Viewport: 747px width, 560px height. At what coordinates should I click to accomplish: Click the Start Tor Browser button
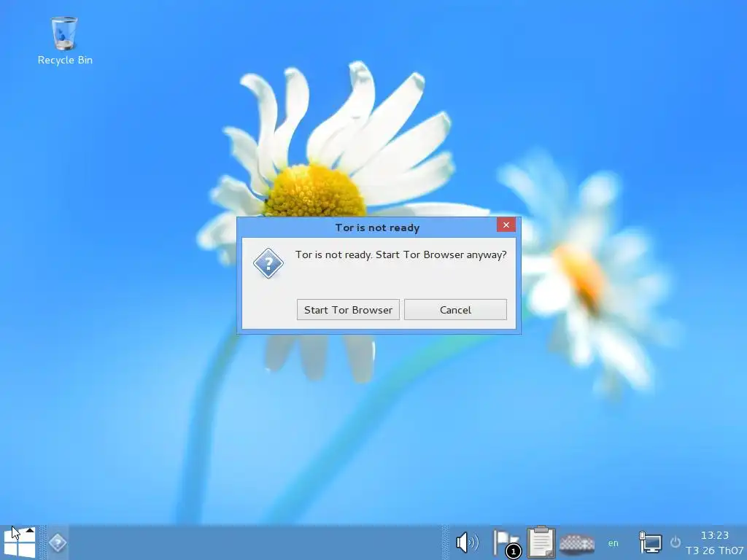pyautogui.click(x=348, y=309)
